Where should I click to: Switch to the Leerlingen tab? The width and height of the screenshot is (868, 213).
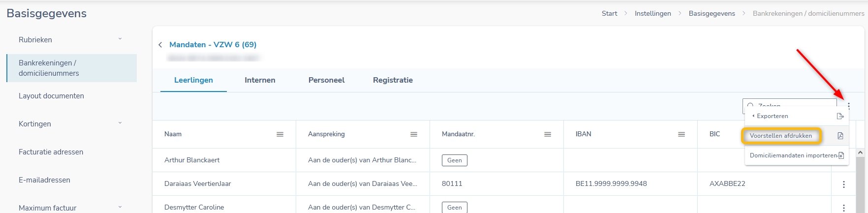(x=193, y=80)
